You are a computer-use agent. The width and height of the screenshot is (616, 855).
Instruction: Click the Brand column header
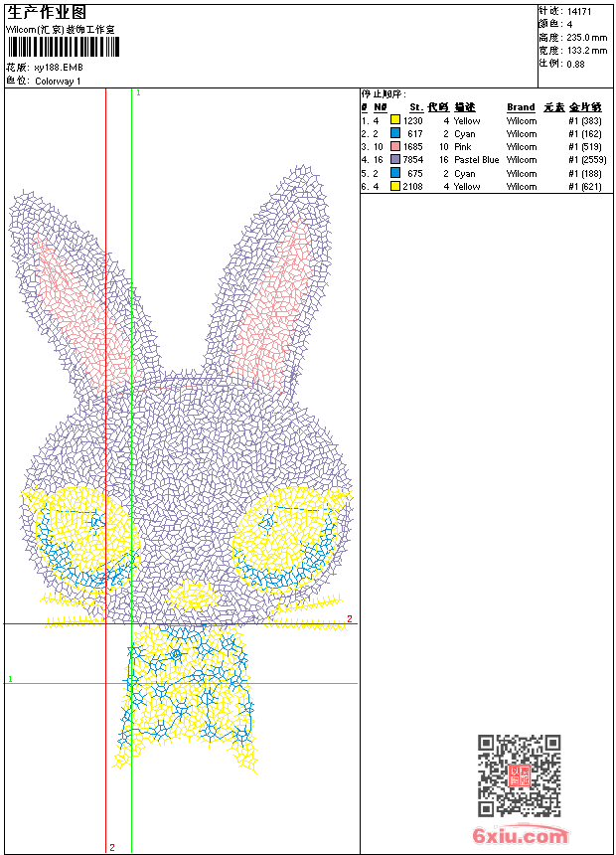(x=521, y=107)
